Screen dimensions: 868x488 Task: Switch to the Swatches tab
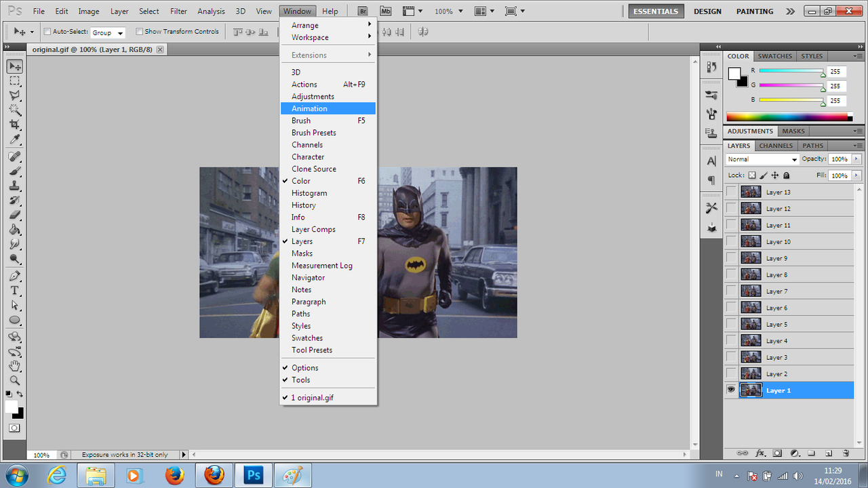tap(774, 56)
